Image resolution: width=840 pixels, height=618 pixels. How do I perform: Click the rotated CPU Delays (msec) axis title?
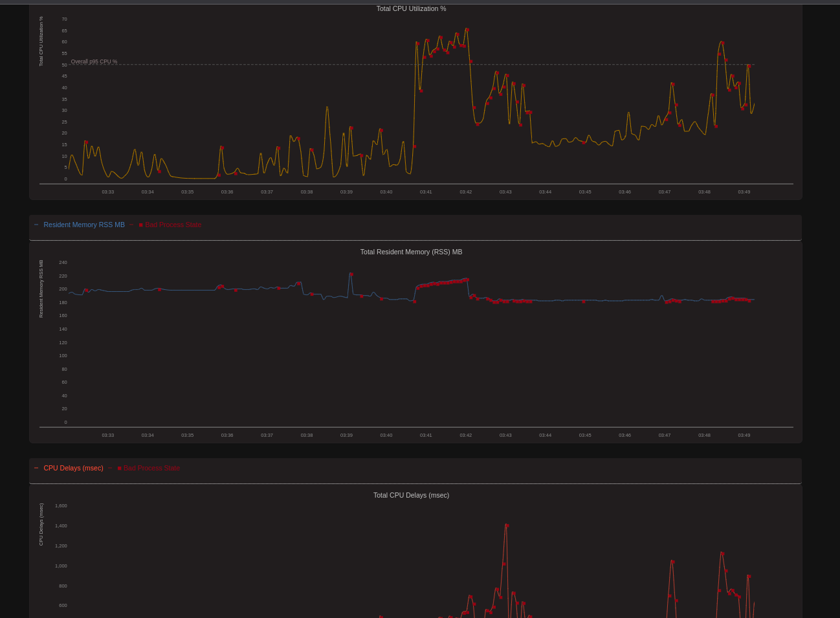[41, 524]
